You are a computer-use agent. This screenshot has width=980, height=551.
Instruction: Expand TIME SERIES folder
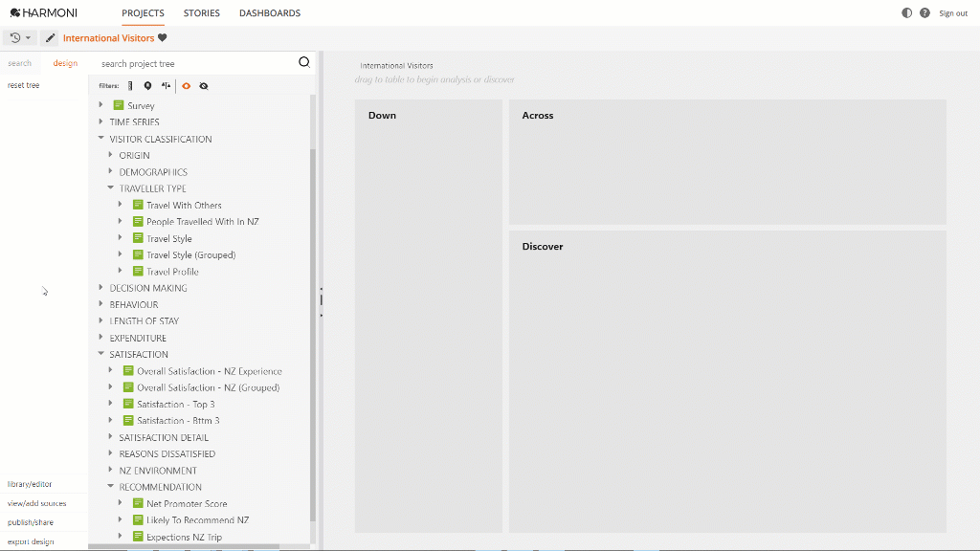click(x=100, y=121)
